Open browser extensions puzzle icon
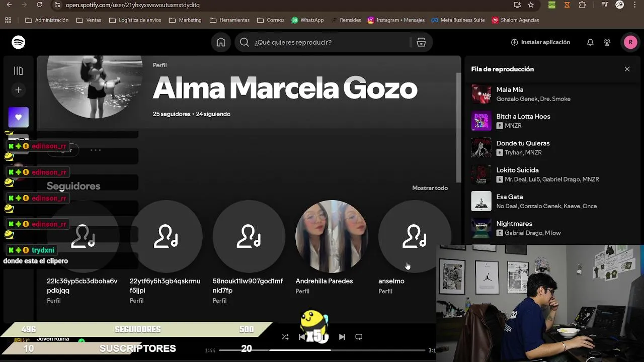 point(583,5)
